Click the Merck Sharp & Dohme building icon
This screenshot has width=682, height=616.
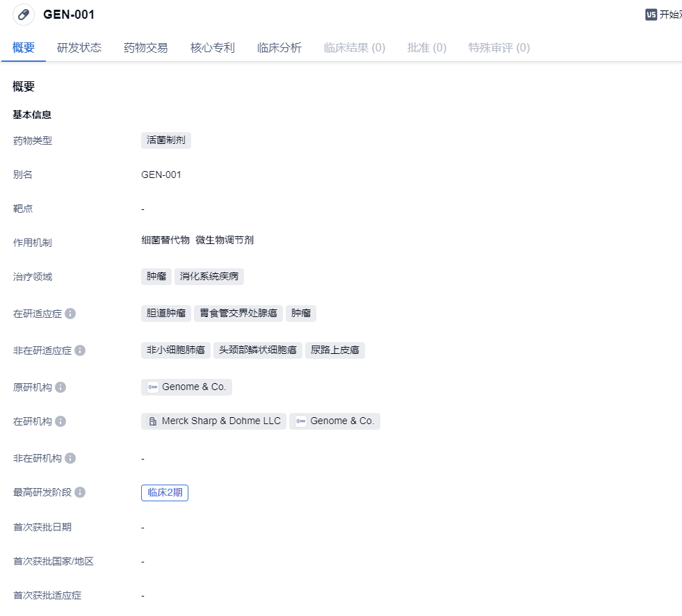(153, 421)
